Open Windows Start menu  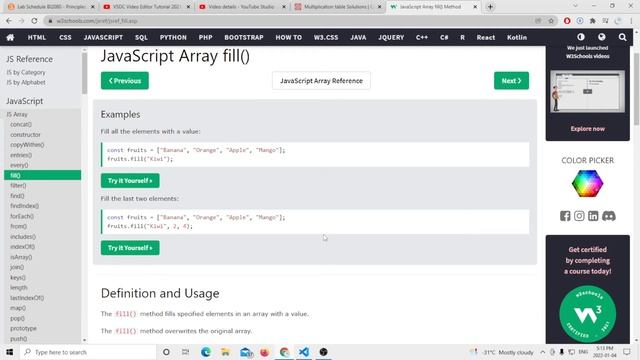(x=9, y=352)
